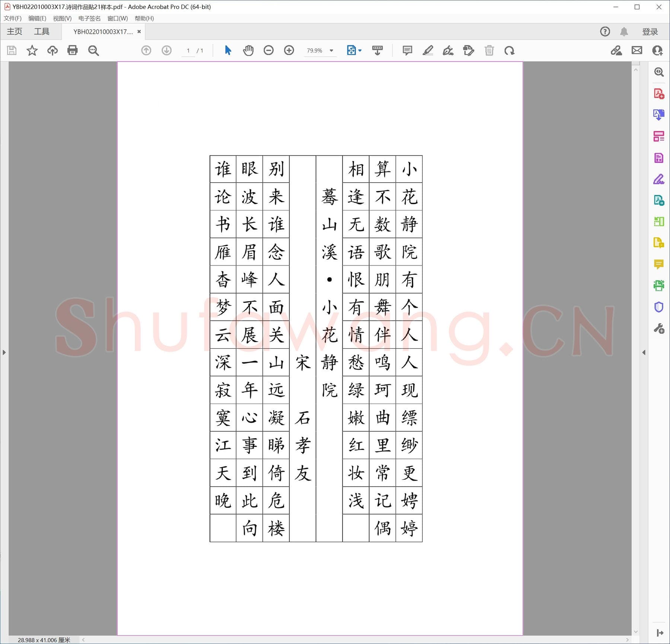Open Comment tool in sidebar

click(659, 265)
